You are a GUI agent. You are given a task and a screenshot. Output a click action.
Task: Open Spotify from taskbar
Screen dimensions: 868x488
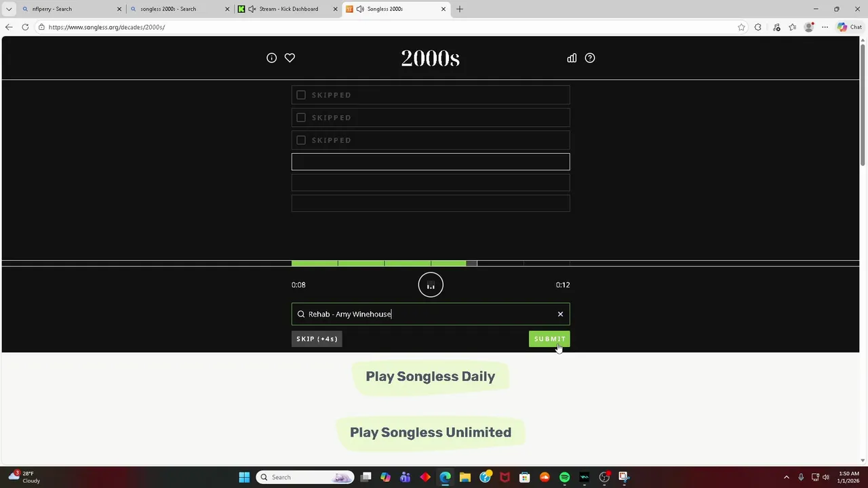pos(564,477)
